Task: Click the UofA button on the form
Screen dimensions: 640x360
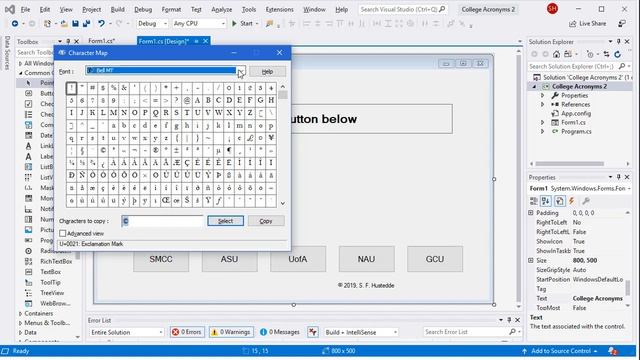Action: click(x=298, y=259)
